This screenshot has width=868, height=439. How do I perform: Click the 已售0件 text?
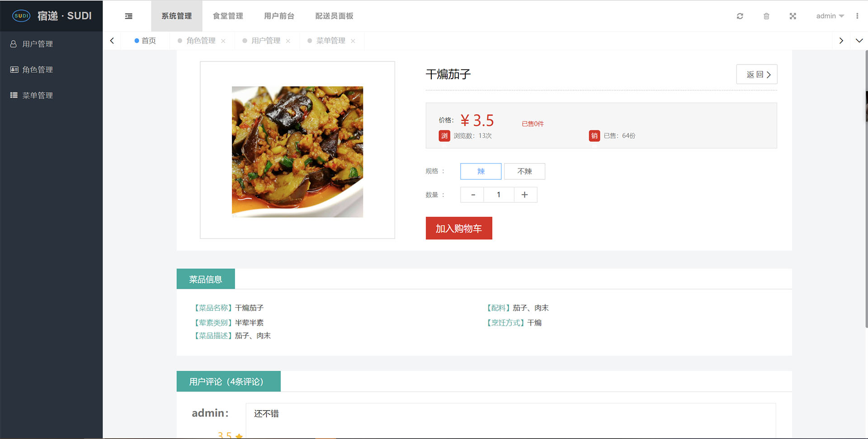(x=533, y=124)
